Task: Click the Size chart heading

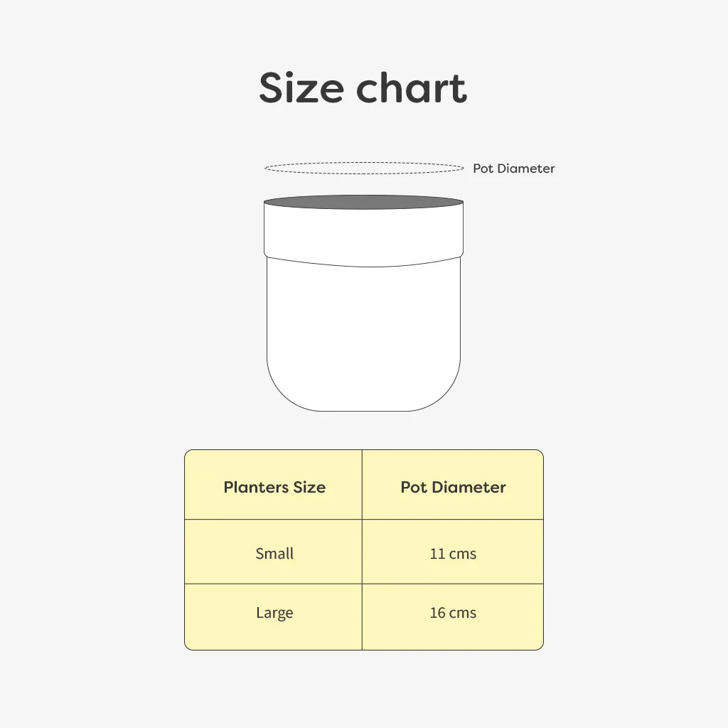Action: pyautogui.click(x=363, y=87)
